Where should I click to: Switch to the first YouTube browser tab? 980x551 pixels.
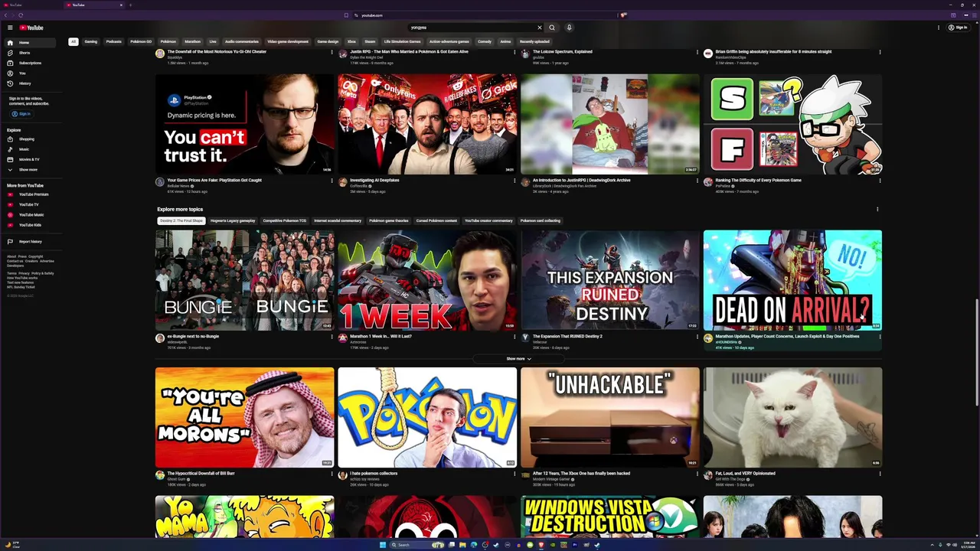pos(31,5)
